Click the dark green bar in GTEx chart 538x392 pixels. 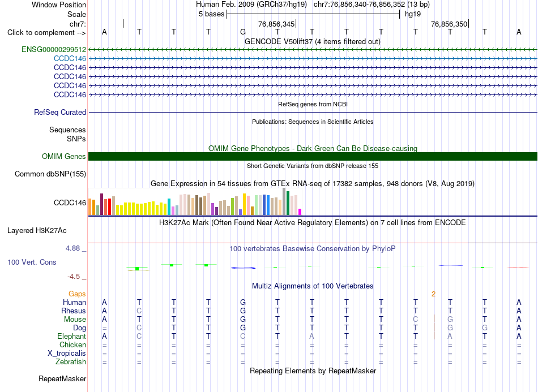pos(288,203)
